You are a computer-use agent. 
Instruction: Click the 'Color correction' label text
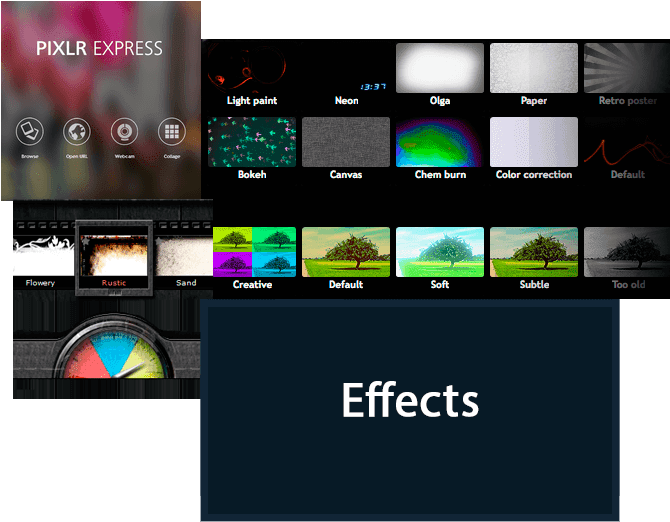[x=534, y=174]
